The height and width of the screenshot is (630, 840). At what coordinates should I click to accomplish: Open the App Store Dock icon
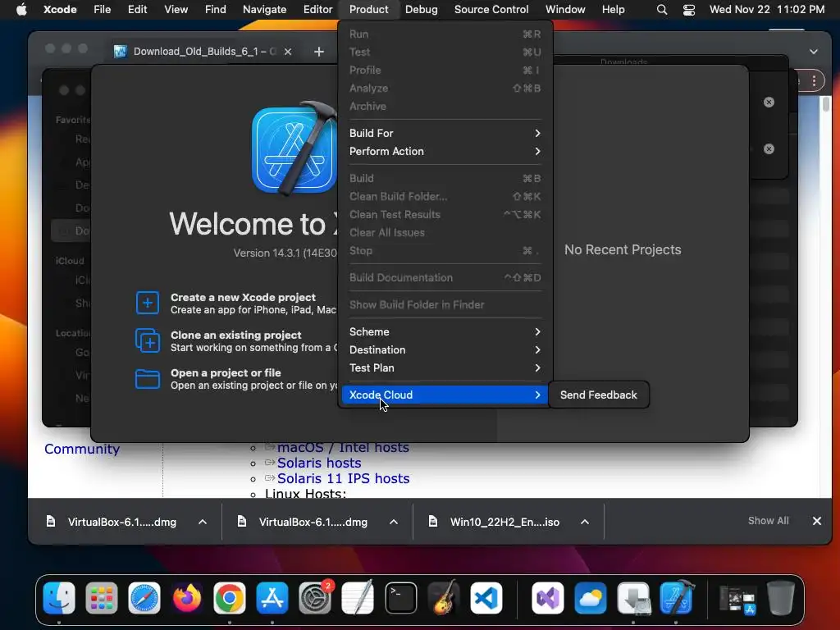(272, 597)
